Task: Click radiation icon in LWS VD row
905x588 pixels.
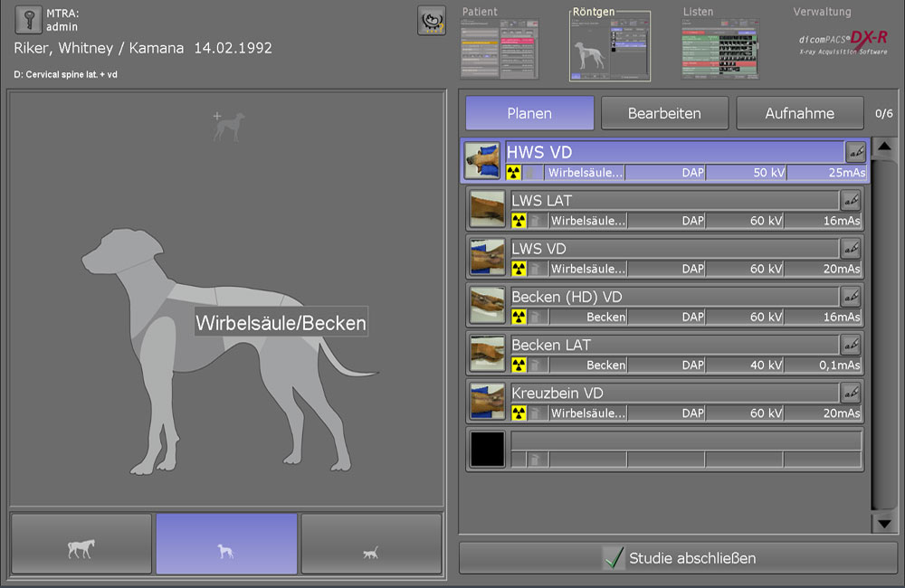Action: 519,269
